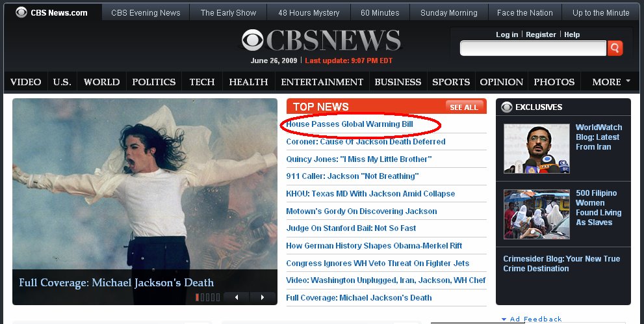
Task: Open Coroner: Cause Of Jackson Death Deferred
Action: [365, 141]
